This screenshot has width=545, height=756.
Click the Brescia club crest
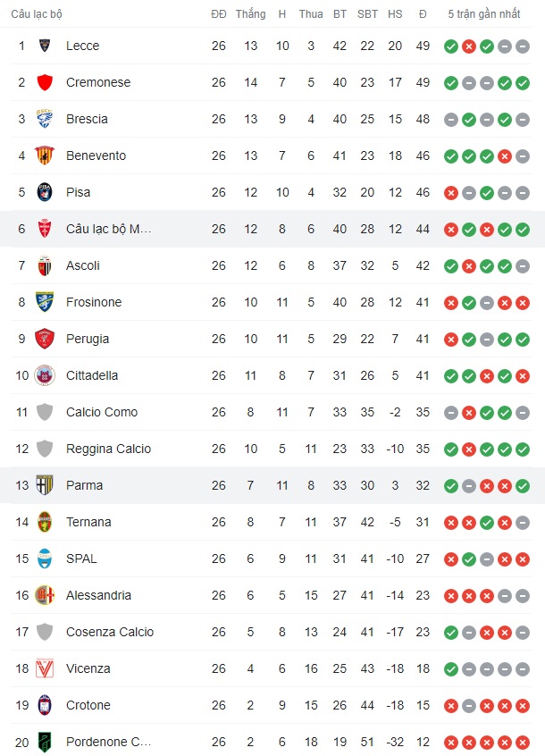[45, 119]
